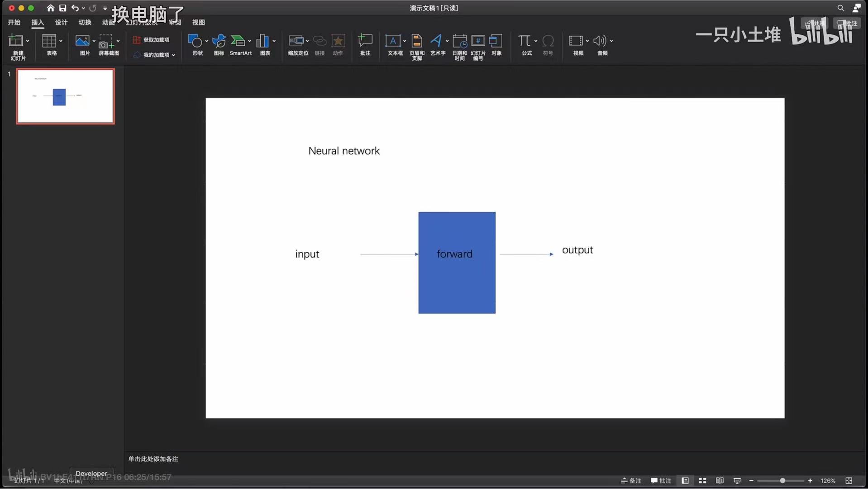Toggle Comments (批注) in status bar
Screen dimensions: 868x489
tap(661, 480)
